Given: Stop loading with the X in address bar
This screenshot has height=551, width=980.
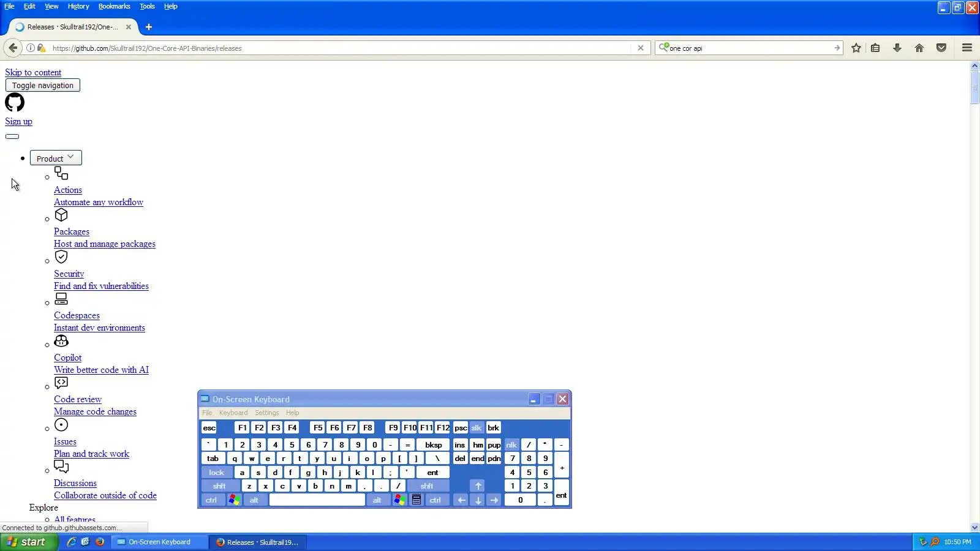Looking at the screenshot, I should pos(641,48).
